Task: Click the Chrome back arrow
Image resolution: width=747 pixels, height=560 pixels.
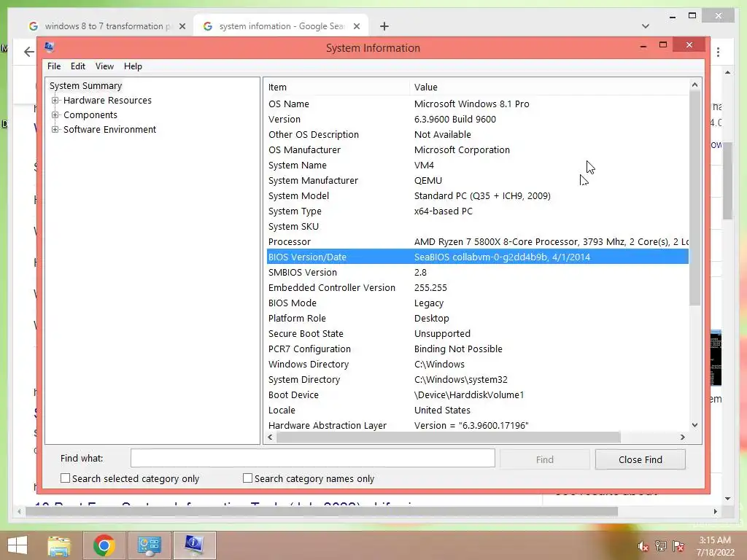Action: pyautogui.click(x=28, y=52)
